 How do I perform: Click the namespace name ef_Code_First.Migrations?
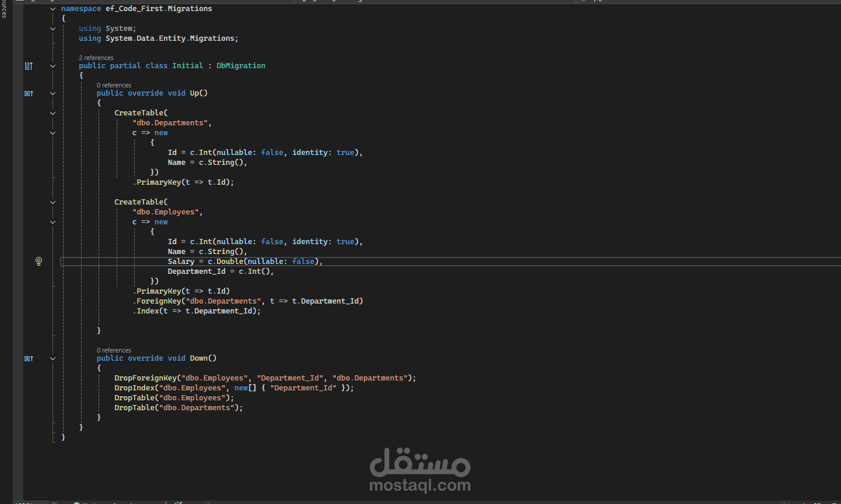tap(159, 9)
